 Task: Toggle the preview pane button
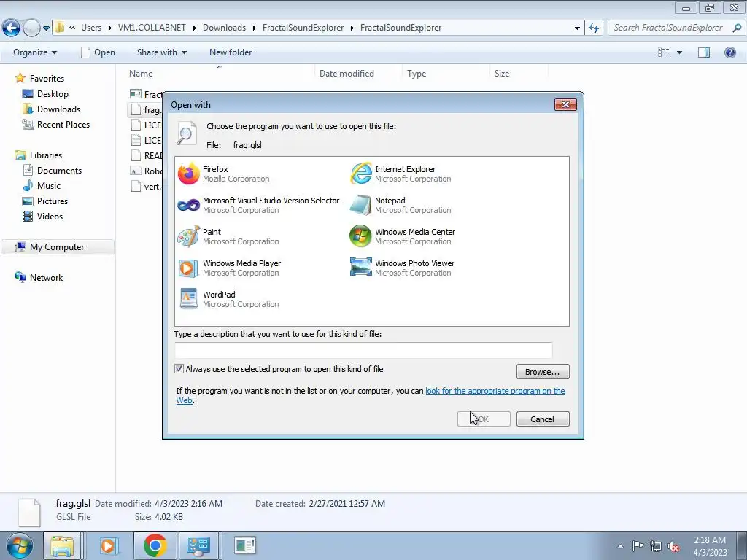click(x=704, y=52)
